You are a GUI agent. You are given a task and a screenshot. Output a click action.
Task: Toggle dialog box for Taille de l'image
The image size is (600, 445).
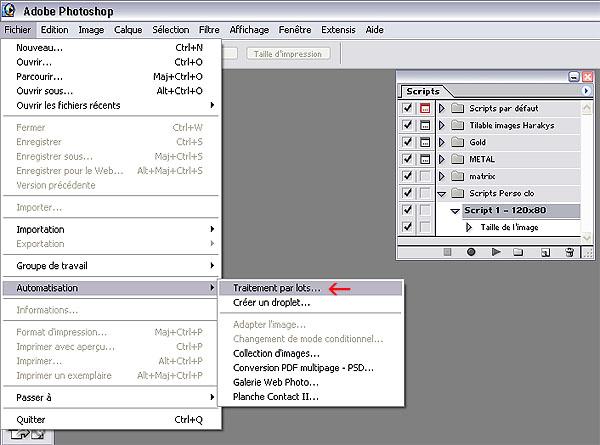point(425,227)
